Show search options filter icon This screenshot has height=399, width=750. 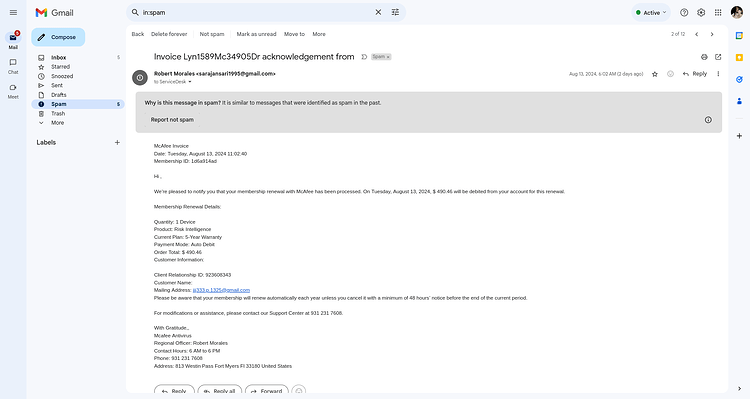point(395,12)
